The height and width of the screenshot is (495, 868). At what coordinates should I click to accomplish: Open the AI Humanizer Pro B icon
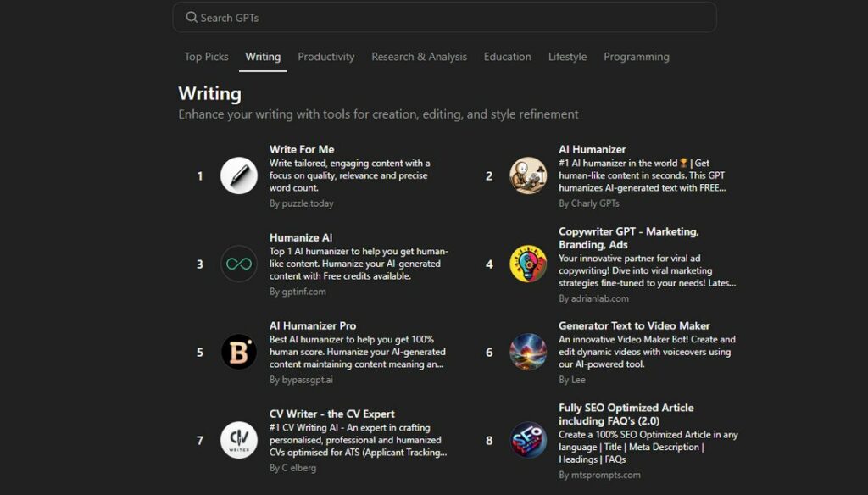(x=239, y=352)
